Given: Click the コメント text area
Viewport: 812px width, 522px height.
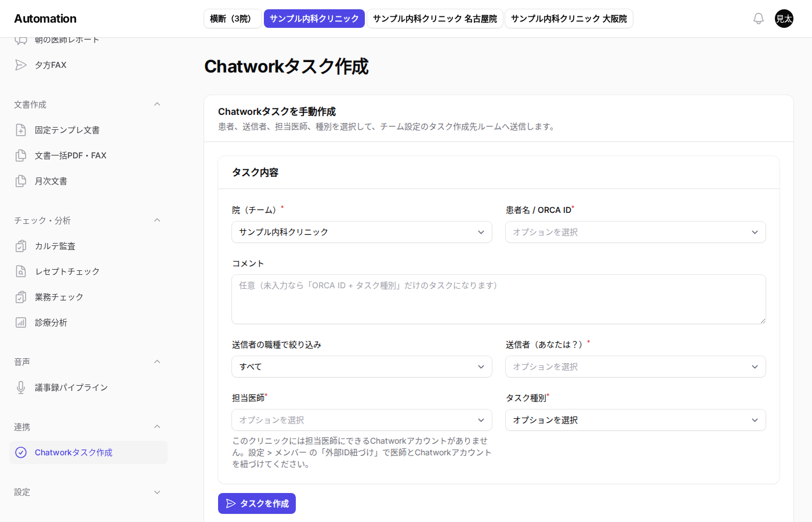Looking at the screenshot, I should (499, 299).
